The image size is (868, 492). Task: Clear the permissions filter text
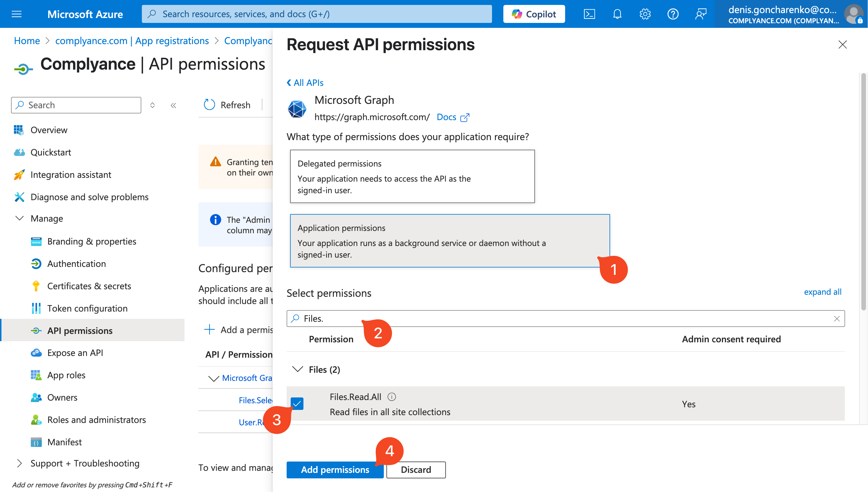pos(836,318)
